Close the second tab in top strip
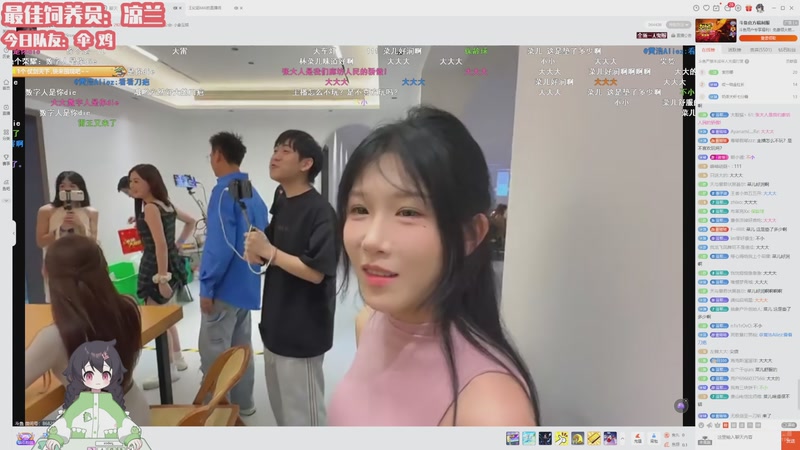The width and height of the screenshot is (800, 450). 241,8
